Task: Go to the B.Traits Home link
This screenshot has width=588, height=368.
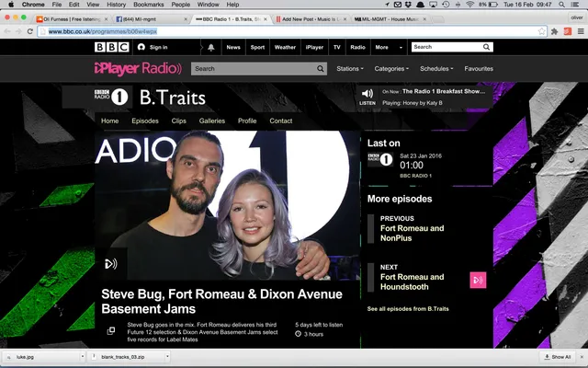Action: pos(110,121)
